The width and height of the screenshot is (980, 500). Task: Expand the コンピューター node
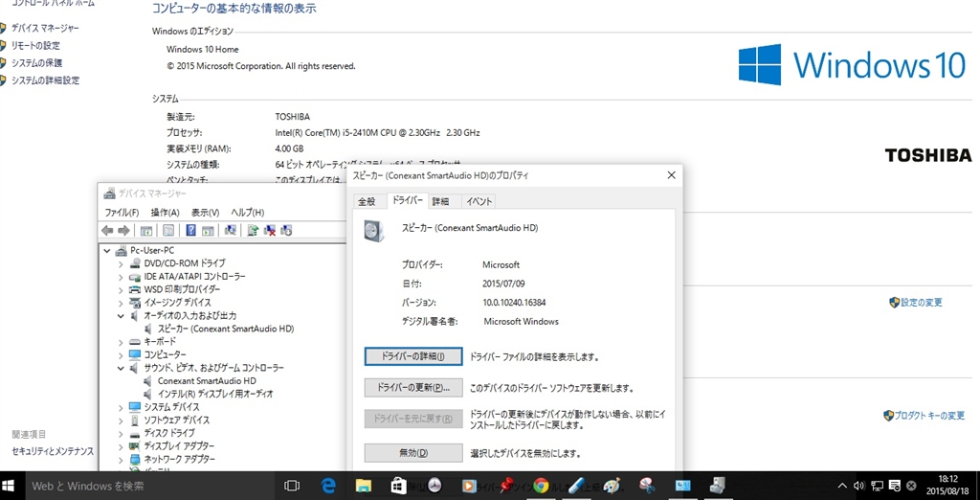pyautogui.click(x=122, y=354)
